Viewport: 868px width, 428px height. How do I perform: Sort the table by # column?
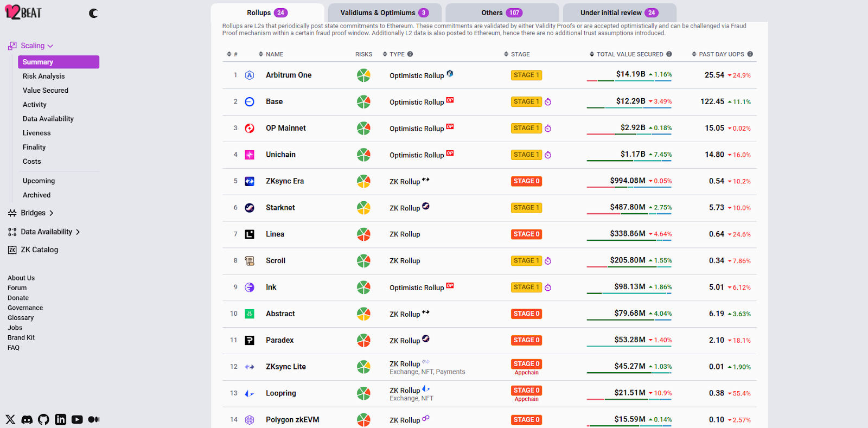[232, 54]
